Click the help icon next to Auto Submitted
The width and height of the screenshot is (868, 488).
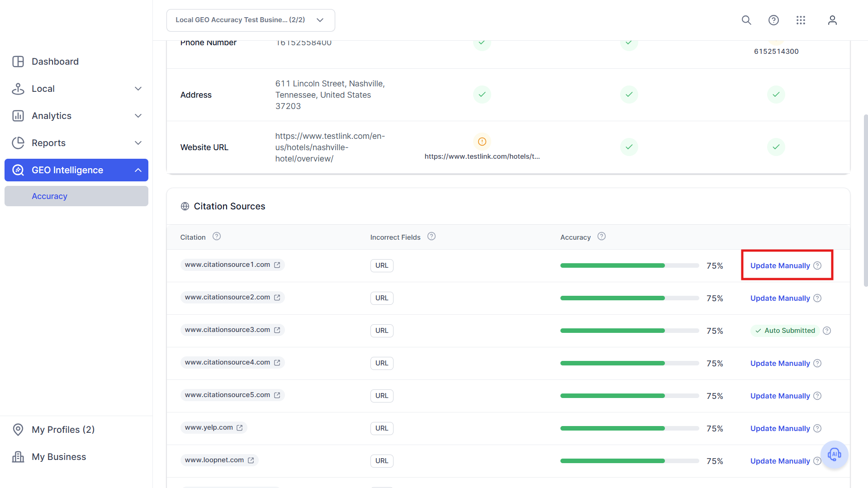click(x=827, y=331)
